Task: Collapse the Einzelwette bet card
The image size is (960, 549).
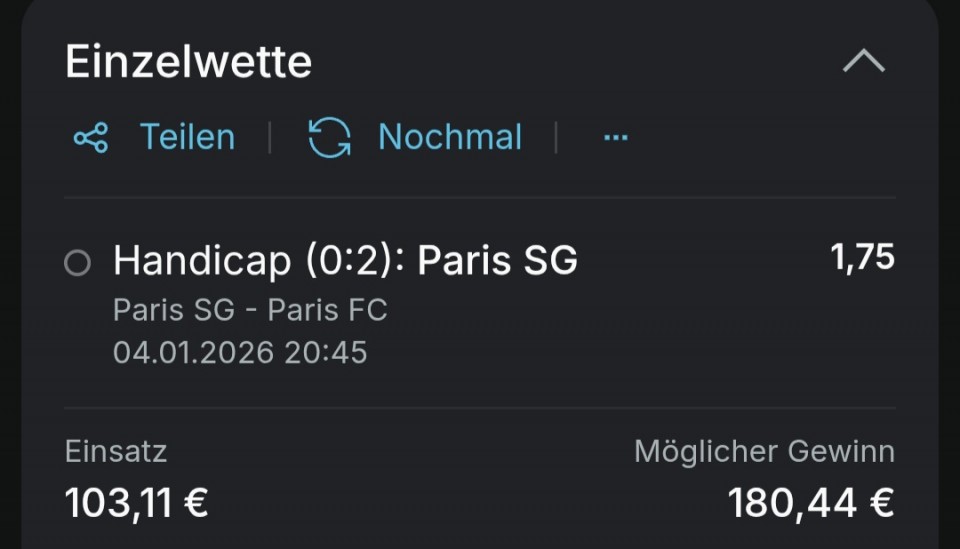Action: pos(863,62)
